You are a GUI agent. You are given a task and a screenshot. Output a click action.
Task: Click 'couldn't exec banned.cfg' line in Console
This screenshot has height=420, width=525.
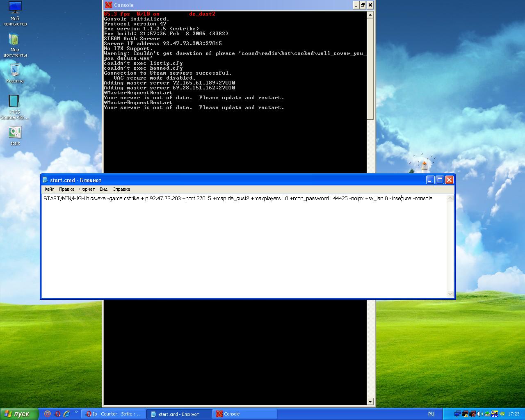click(x=143, y=68)
